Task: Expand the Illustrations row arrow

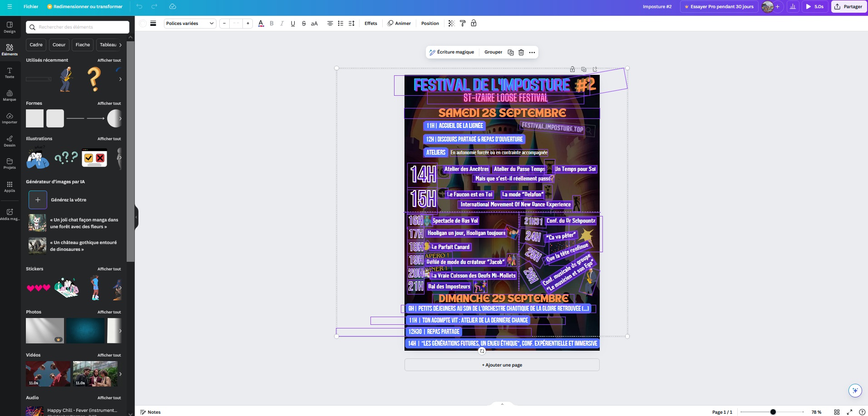Action: tap(120, 157)
